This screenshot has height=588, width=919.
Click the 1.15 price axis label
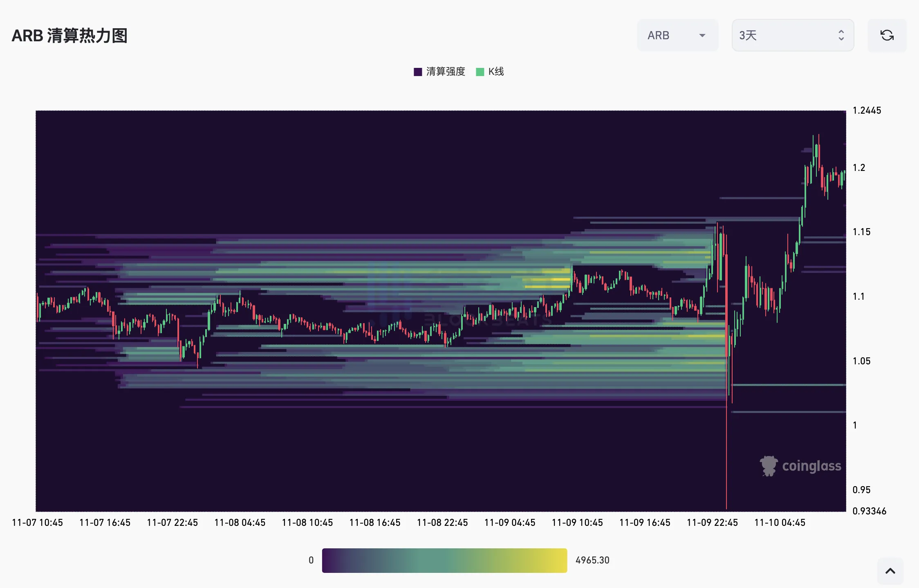coord(861,232)
